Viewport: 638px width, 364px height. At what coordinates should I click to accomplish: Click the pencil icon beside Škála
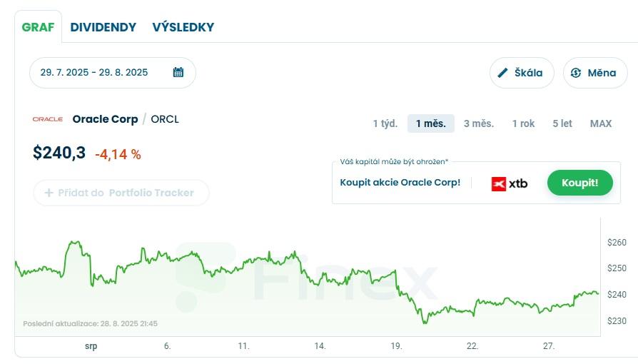(x=502, y=73)
